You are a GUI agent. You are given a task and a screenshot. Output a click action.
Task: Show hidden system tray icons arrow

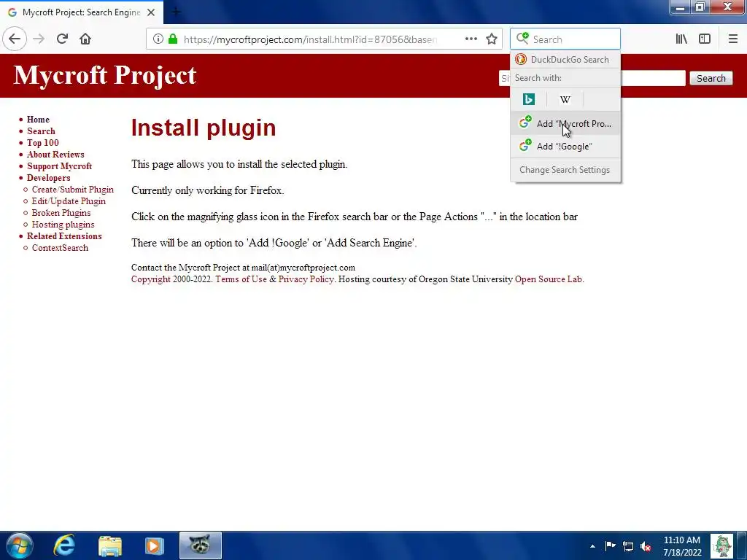(x=592, y=546)
